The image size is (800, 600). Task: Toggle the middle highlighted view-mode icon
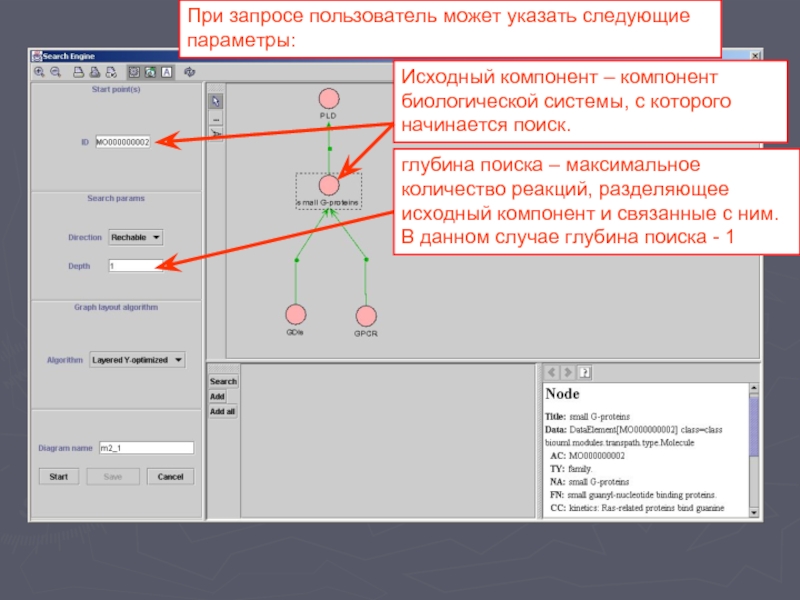150,72
